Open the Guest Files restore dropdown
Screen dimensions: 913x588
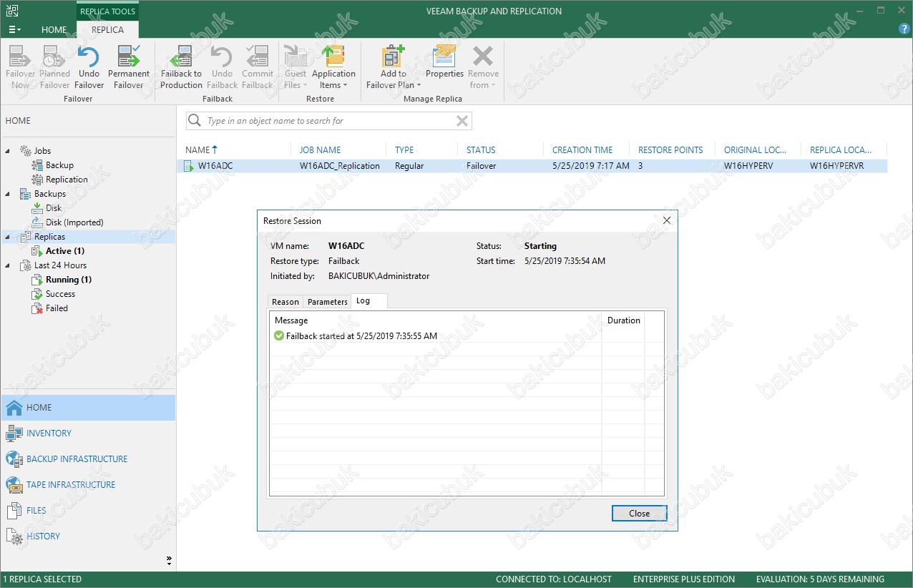[x=295, y=67]
